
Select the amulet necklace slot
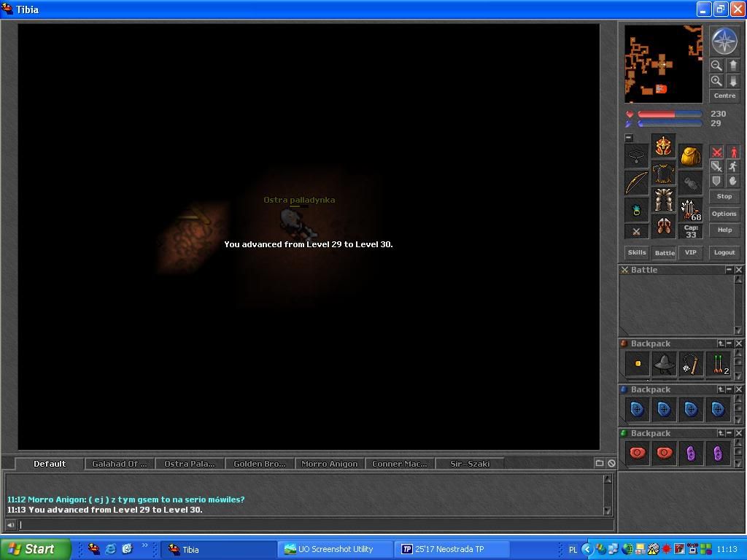(636, 155)
